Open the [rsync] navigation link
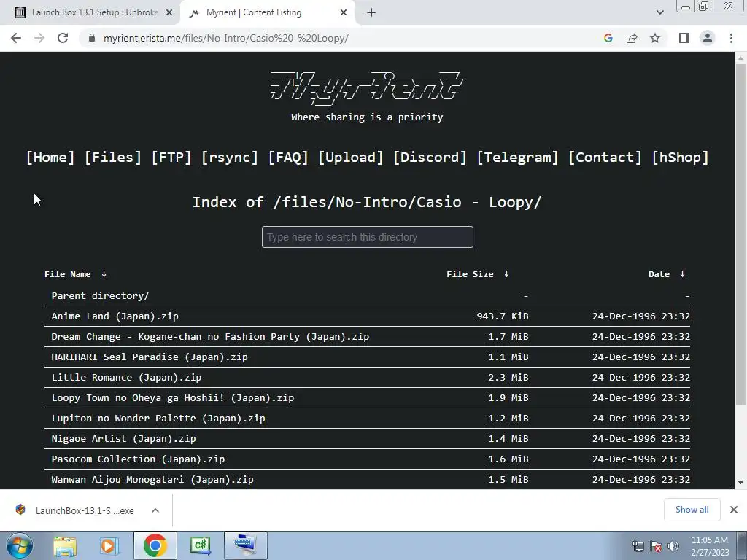The width and height of the screenshot is (747, 560). coord(230,157)
